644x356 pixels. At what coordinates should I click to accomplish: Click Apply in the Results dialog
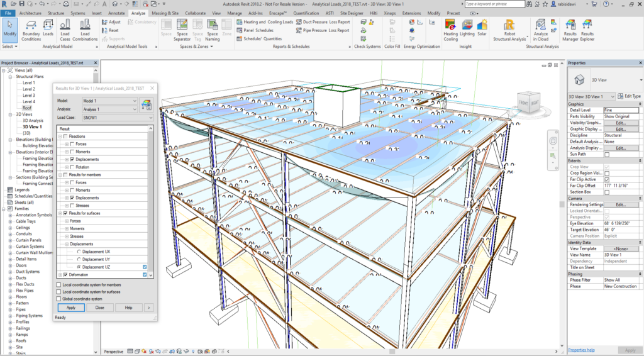71,308
